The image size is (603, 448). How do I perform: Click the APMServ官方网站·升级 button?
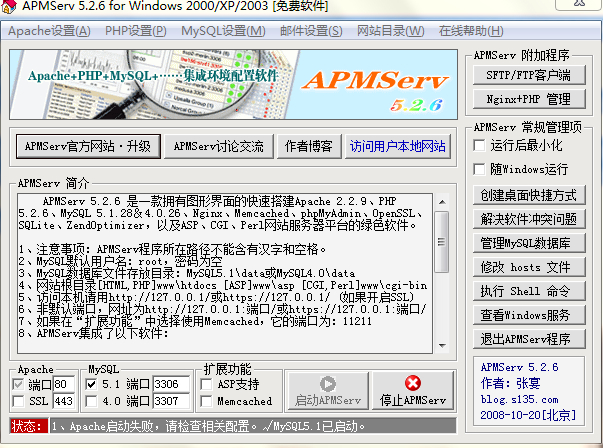88,146
